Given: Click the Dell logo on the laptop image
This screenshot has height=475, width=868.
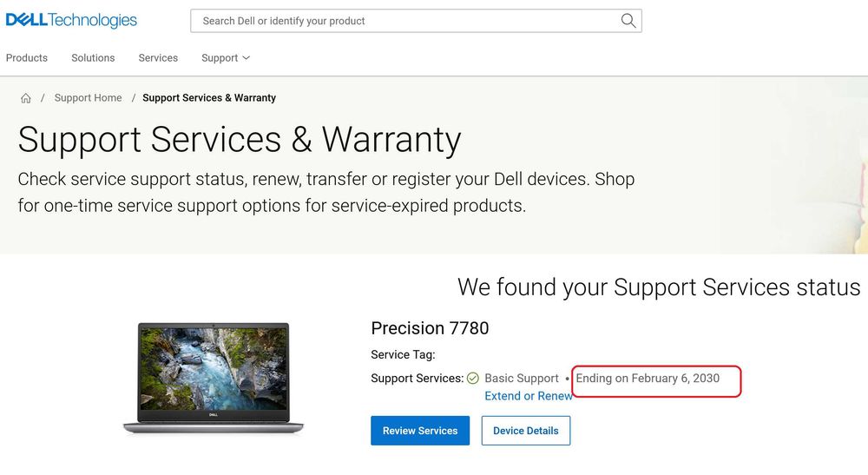Looking at the screenshot, I should pyautogui.click(x=214, y=414).
